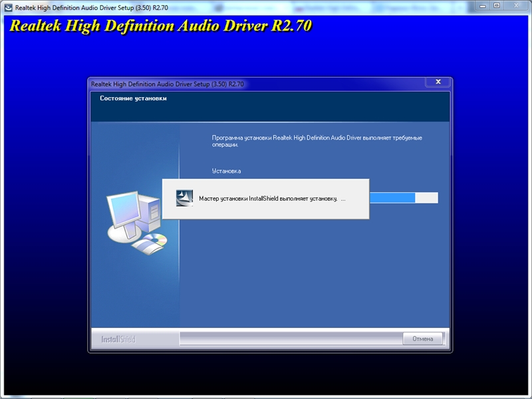Minimize the outer Realtek setup window
The image size is (532, 399).
(x=482, y=6)
